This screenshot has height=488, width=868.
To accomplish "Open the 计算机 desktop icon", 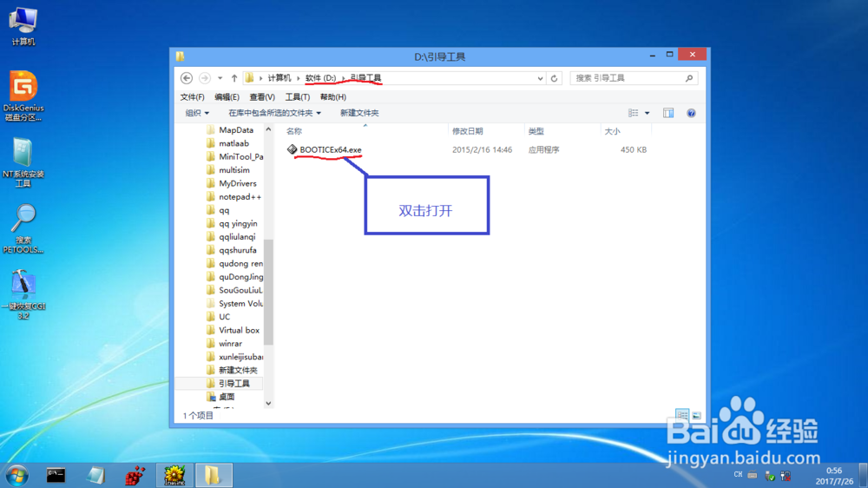I will pos(23,26).
